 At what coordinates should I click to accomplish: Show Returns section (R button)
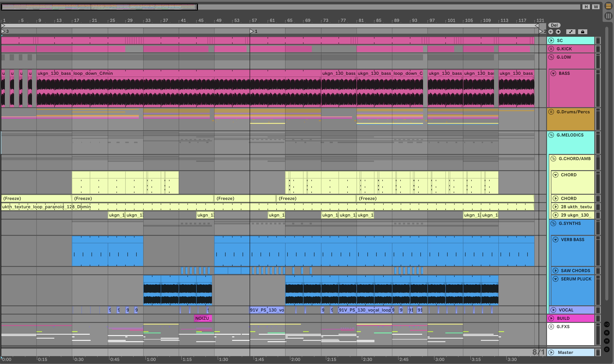607,332
